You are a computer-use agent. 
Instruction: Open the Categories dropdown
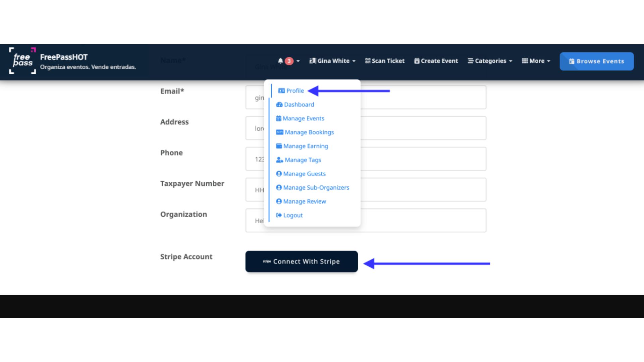point(490,61)
